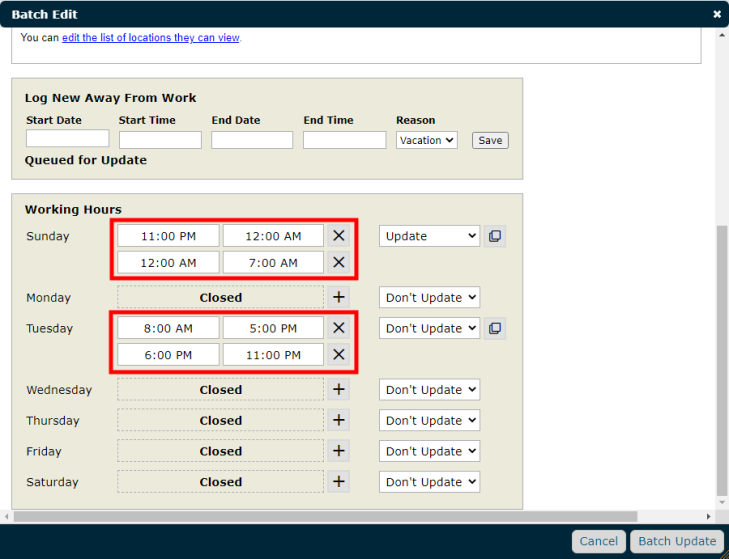
Task: Add working hours for Saturday
Action: click(338, 481)
